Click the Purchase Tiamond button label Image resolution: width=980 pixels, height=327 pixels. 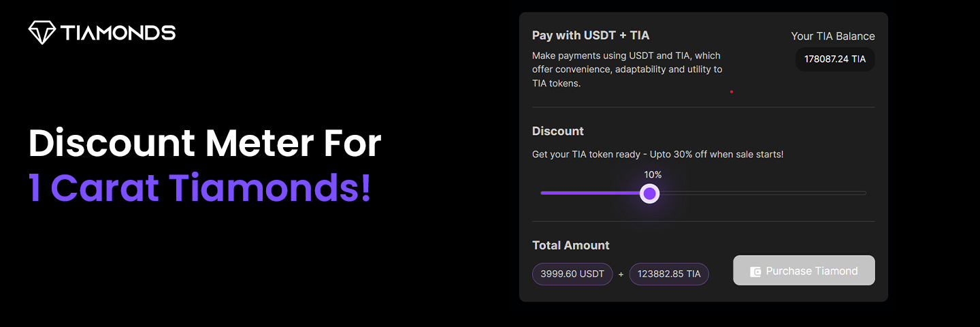(811, 271)
